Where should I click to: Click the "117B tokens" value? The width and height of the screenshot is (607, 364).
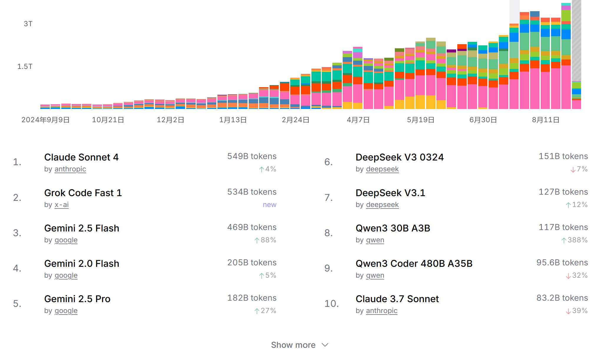click(563, 227)
